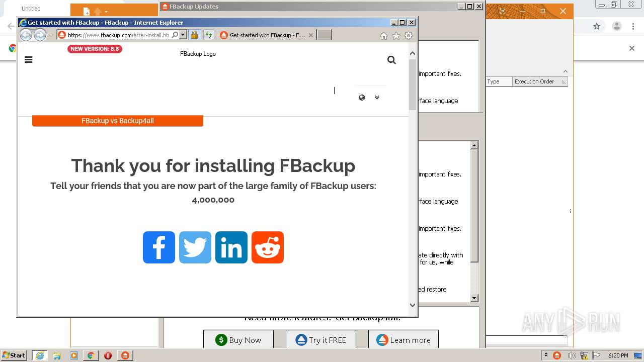The height and width of the screenshot is (362, 644).
Task: Expand the FBackup quick toolbar dropdown arrow
Action: pyautogui.click(x=106, y=12)
